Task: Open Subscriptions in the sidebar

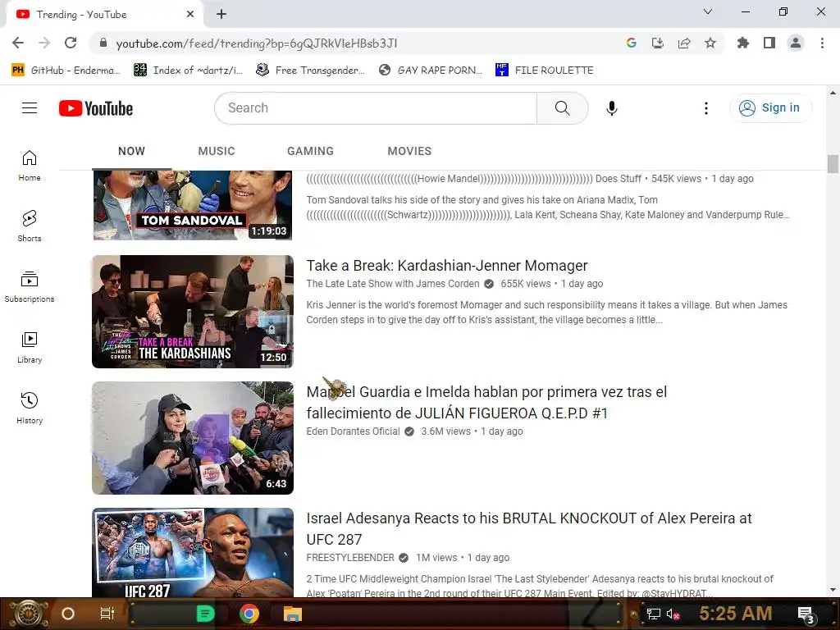Action: coord(30,286)
